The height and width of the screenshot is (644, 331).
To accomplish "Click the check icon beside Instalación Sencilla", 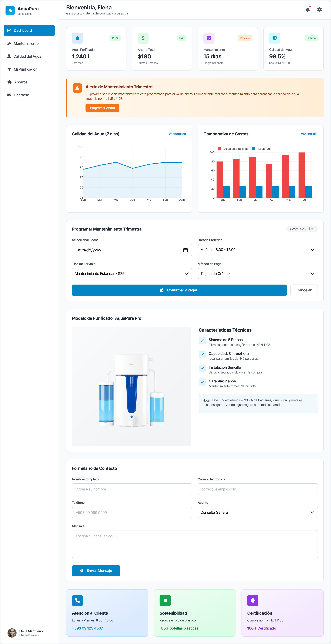I will (202, 368).
